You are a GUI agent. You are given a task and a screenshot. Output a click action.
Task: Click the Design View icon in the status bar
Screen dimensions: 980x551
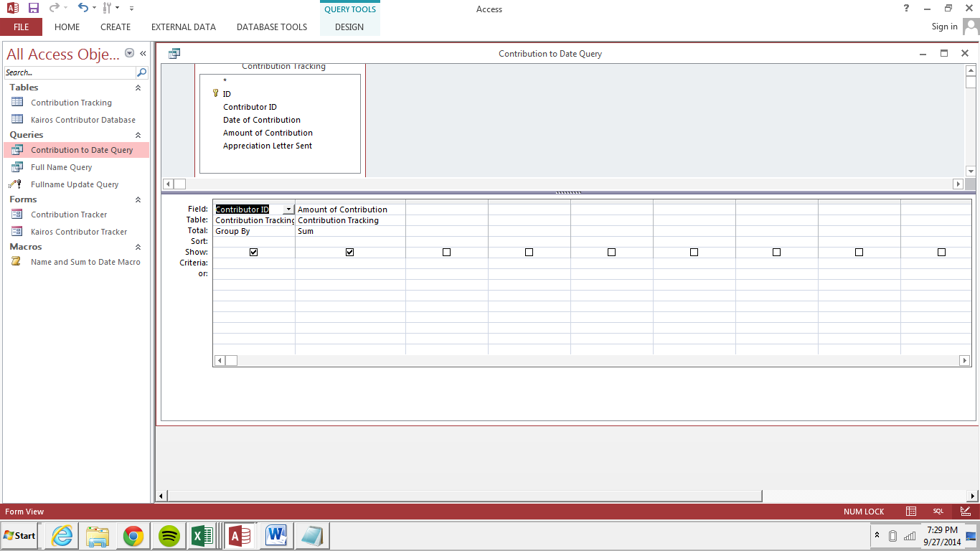click(965, 512)
